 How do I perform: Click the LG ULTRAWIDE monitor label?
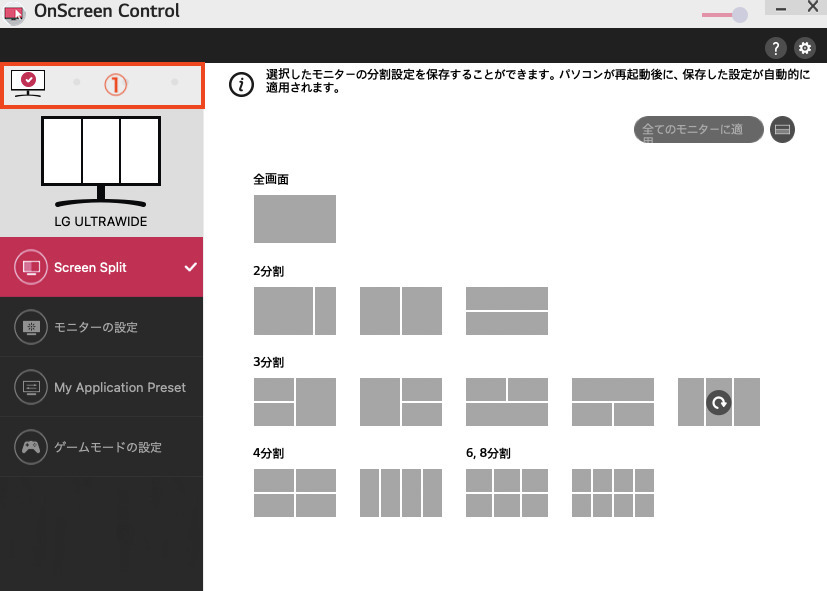[x=101, y=222]
